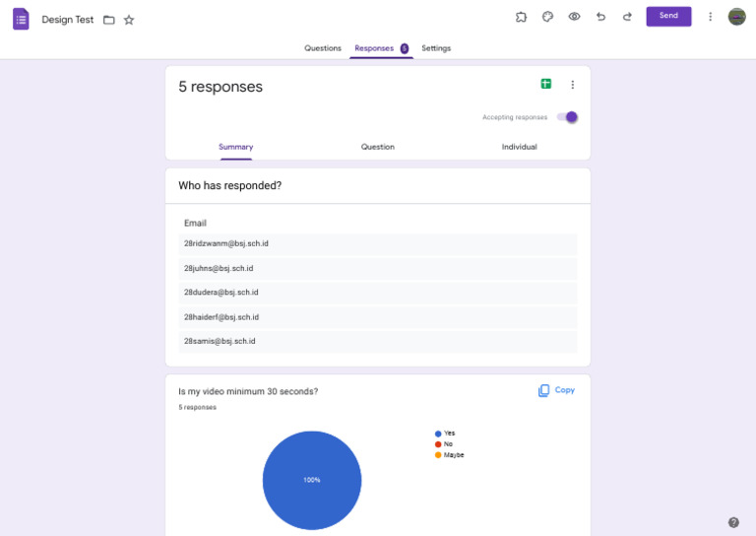
Task: Click 'Is my video minimum 30 seconds?' title
Action: (248, 391)
